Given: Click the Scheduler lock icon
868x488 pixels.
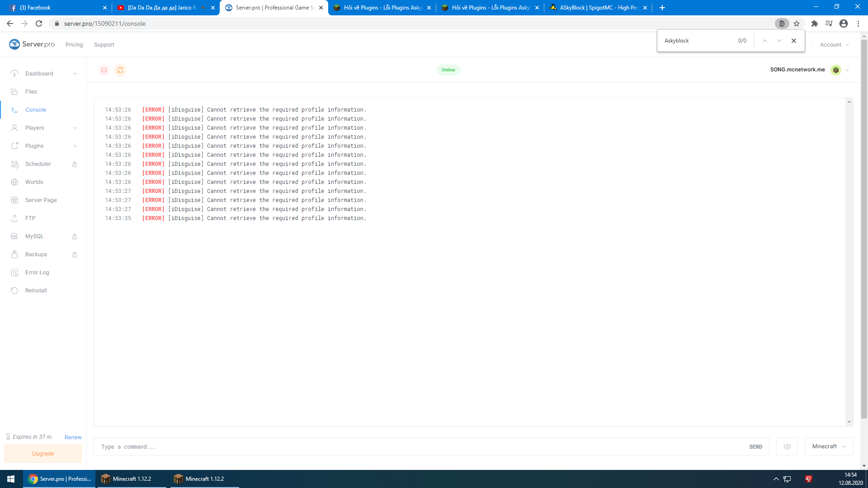Looking at the screenshot, I should tap(75, 164).
